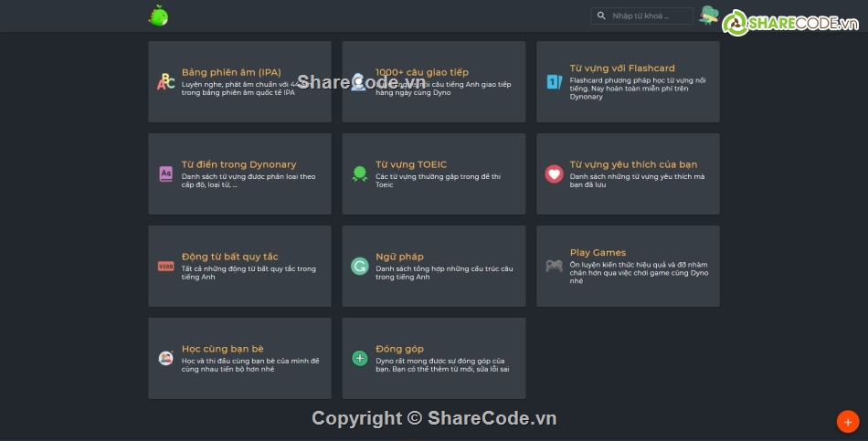Open Bảng phiên âm (IPA) link
The width and height of the screenshot is (868, 441).
231,72
